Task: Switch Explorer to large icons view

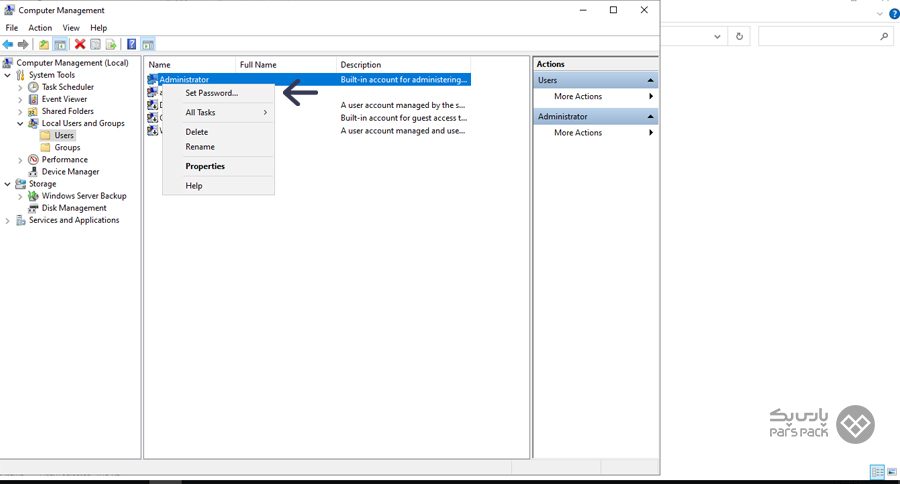Action: pos(892,472)
